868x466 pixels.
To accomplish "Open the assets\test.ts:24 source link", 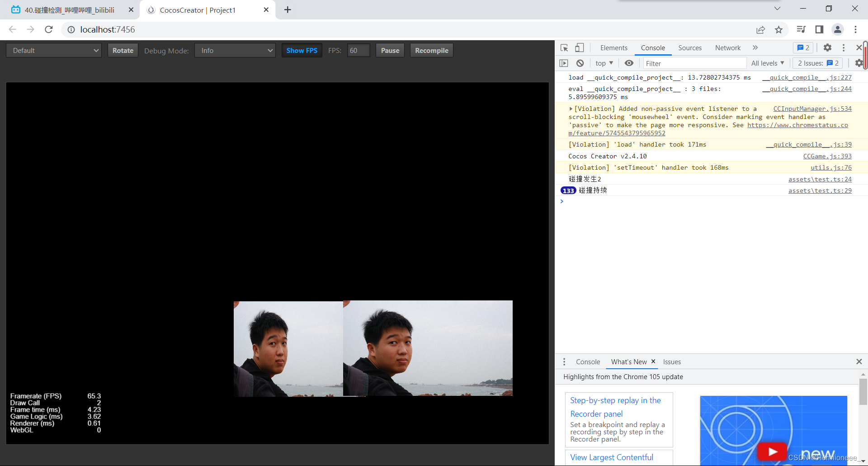I will pos(820,179).
